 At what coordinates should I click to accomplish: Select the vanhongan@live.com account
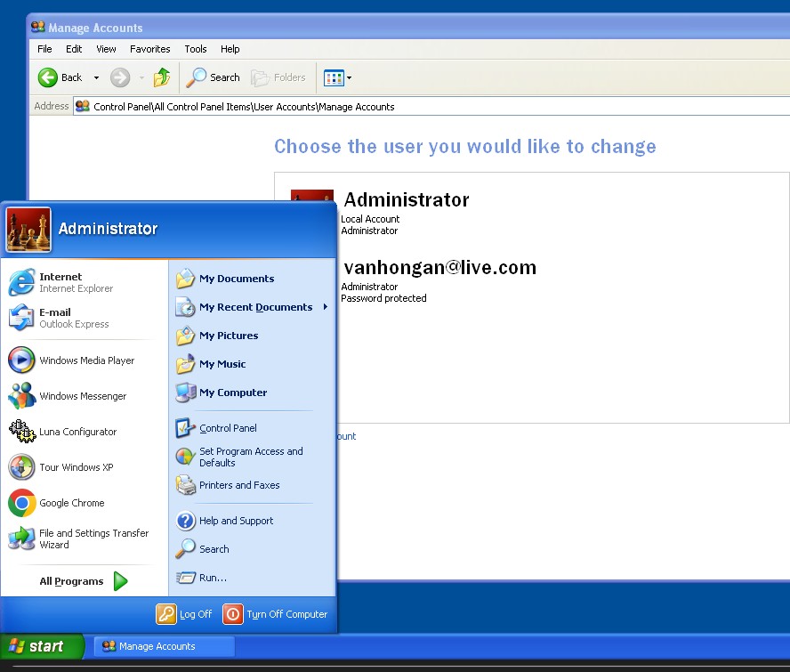point(439,268)
